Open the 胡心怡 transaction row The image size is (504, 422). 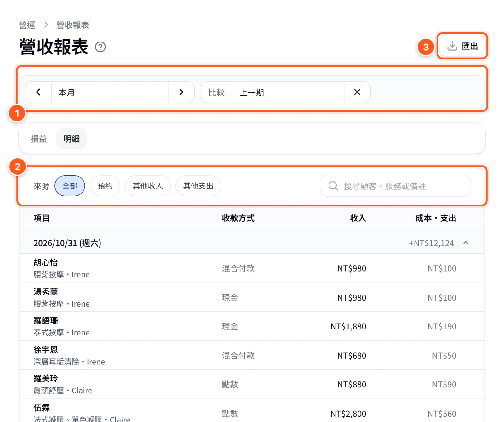pyautogui.click(x=252, y=268)
